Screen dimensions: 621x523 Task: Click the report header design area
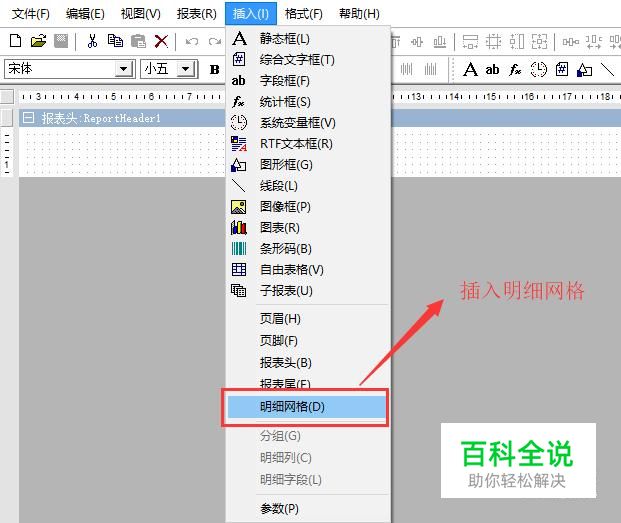[x=320, y=152]
